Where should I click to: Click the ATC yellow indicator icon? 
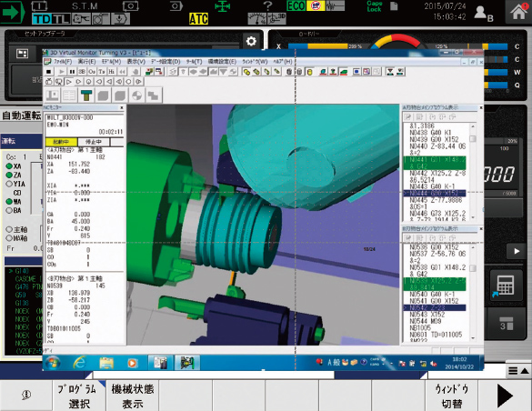click(198, 19)
